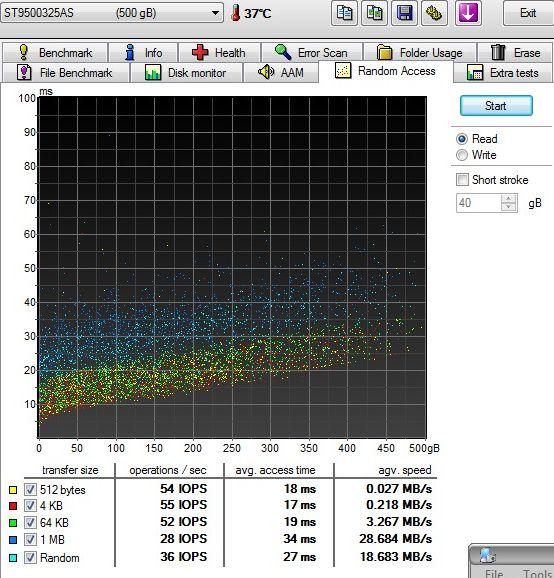Click the Extra tests icon

pos(475,73)
